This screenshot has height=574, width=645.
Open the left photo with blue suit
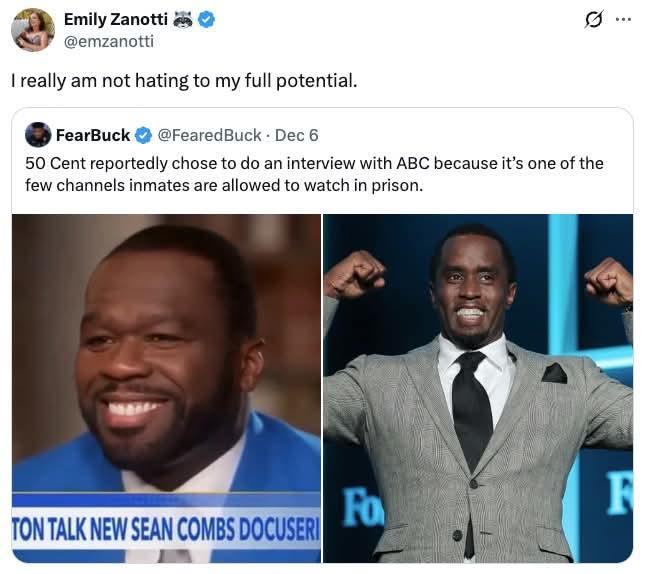click(x=166, y=388)
